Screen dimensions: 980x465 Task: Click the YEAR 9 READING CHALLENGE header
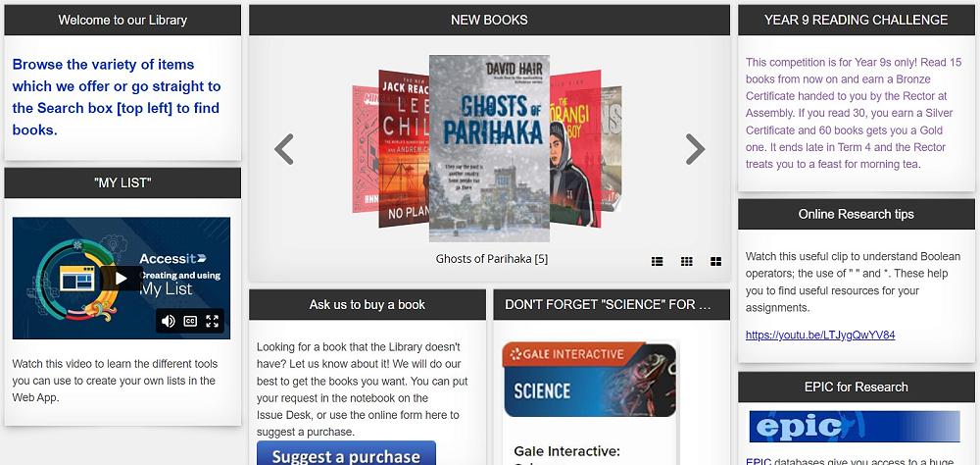[x=857, y=20]
